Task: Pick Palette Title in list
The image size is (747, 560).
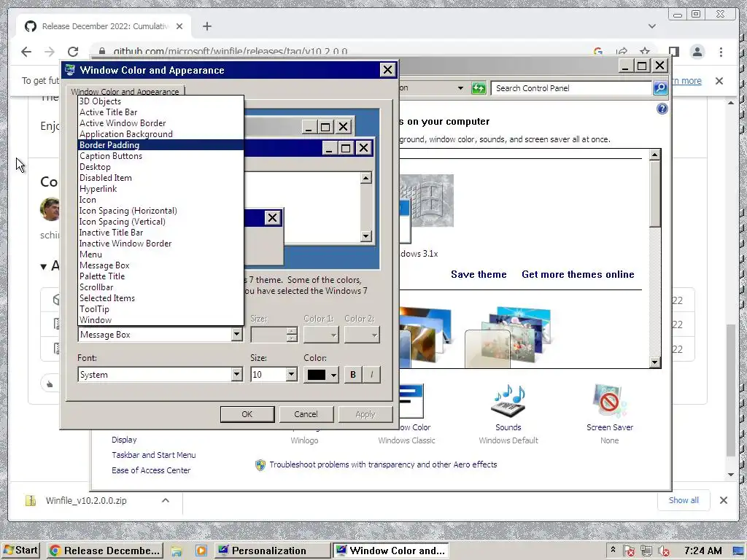Action: 160,276
